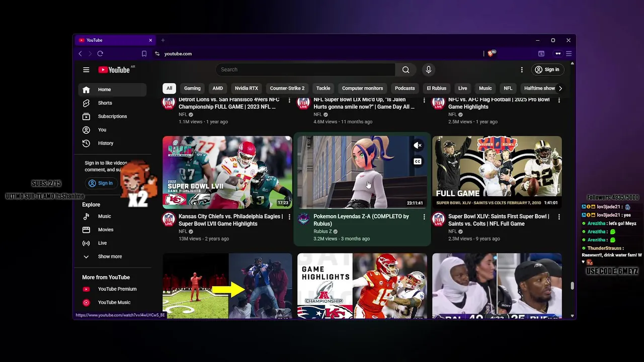Open Kansas City Chiefs vs. Eagles title
The image size is (644, 362).
230,220
